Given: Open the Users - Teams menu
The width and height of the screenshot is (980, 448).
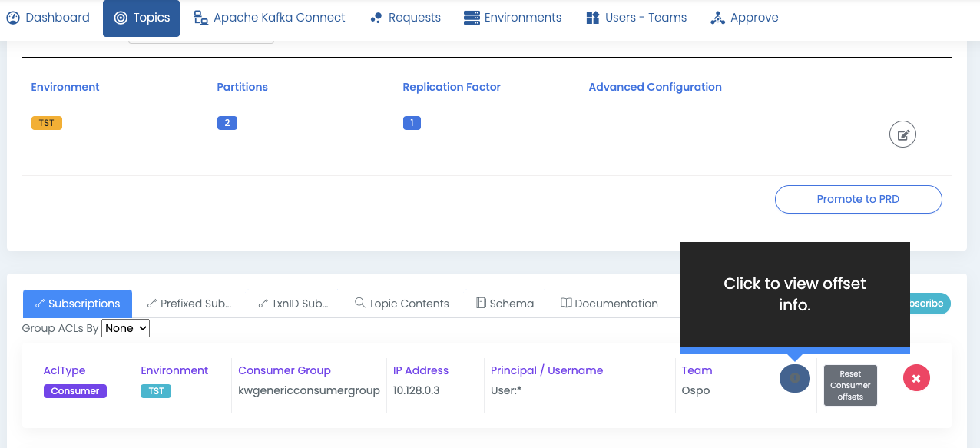Looking at the screenshot, I should (636, 18).
